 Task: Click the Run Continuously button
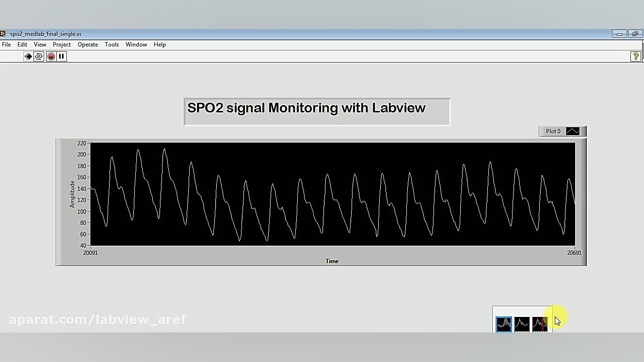39,57
